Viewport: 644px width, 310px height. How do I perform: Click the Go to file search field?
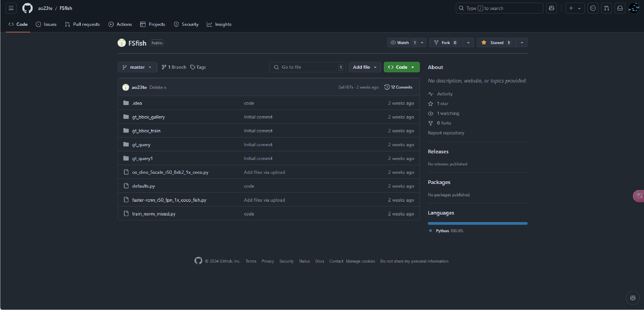coord(308,67)
